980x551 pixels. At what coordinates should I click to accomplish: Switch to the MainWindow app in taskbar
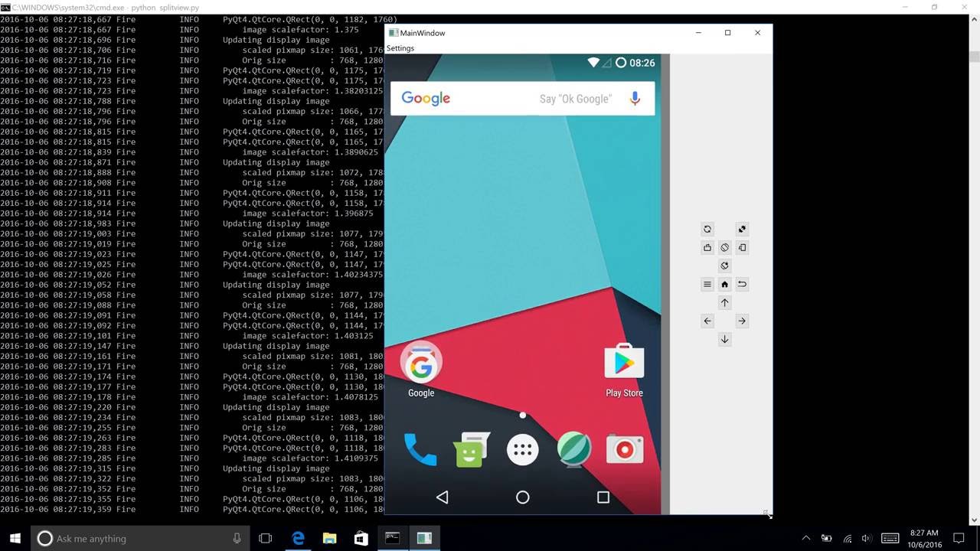[424, 539]
